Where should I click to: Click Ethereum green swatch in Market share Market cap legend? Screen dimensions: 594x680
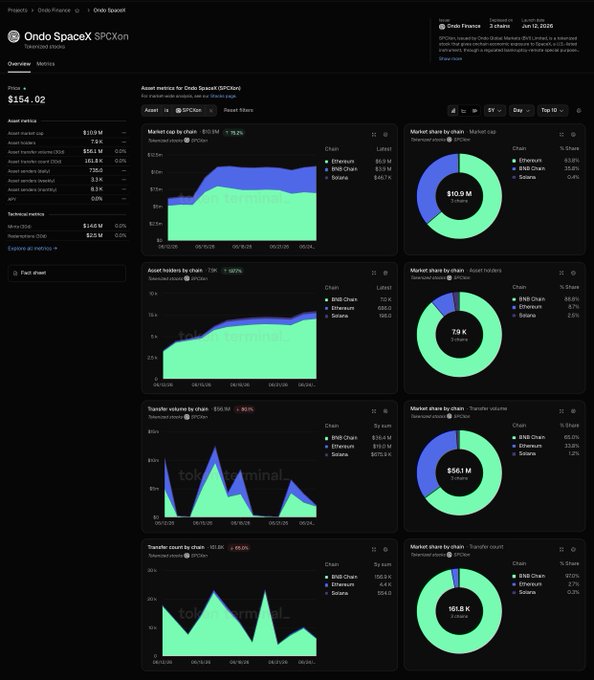pyautogui.click(x=514, y=160)
